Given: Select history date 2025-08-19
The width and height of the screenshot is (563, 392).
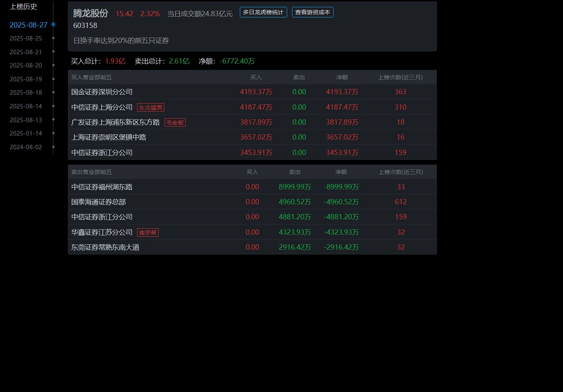Looking at the screenshot, I should (x=26, y=79).
